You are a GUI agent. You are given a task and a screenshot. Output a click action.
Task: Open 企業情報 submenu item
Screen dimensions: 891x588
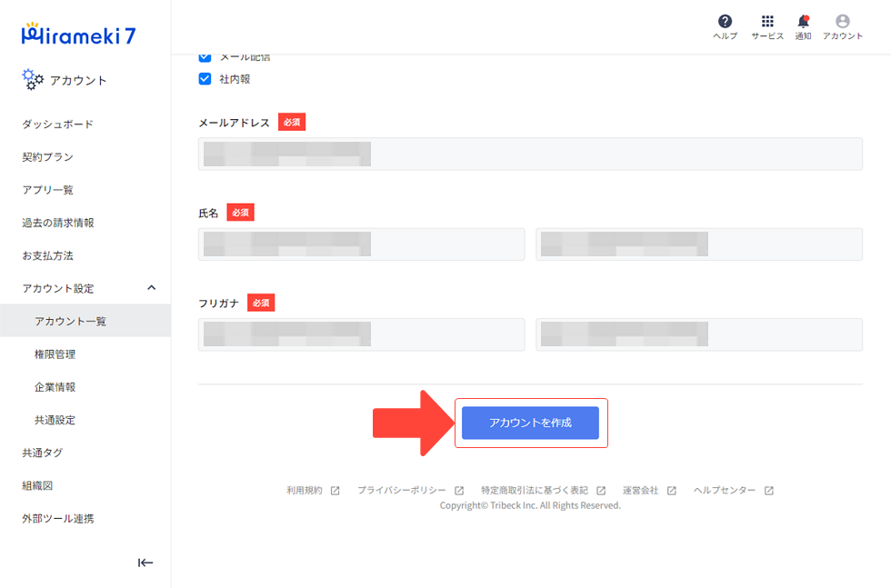pos(55,387)
